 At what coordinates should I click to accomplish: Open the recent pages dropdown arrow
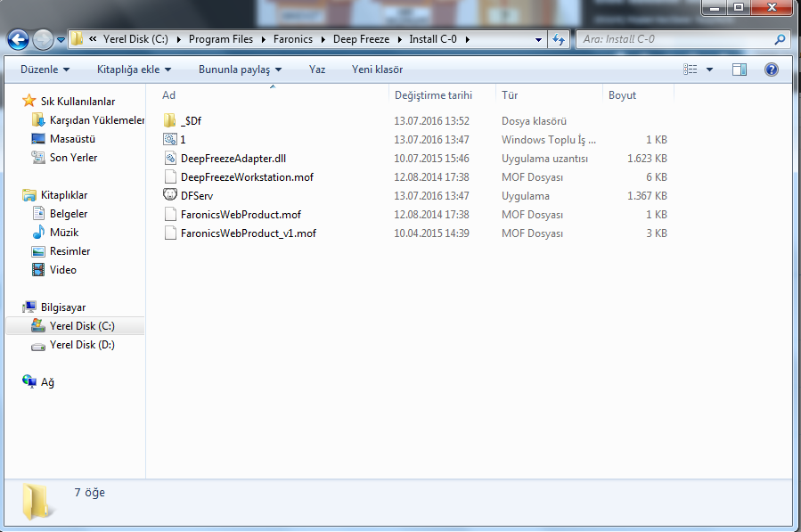point(61,39)
